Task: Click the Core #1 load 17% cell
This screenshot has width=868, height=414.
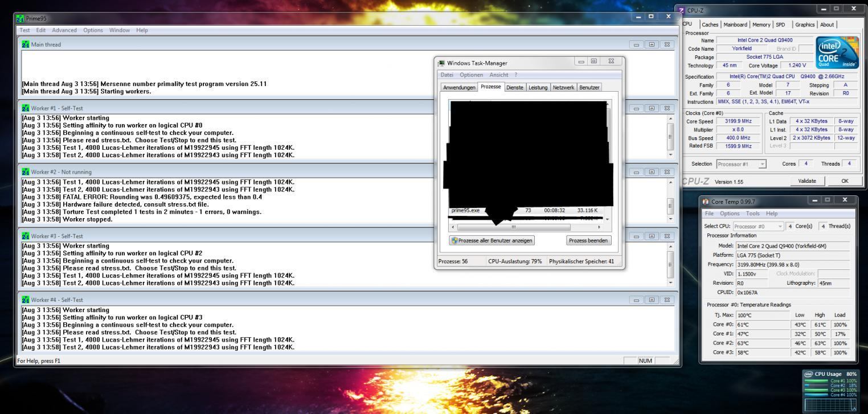Action: (x=840, y=334)
